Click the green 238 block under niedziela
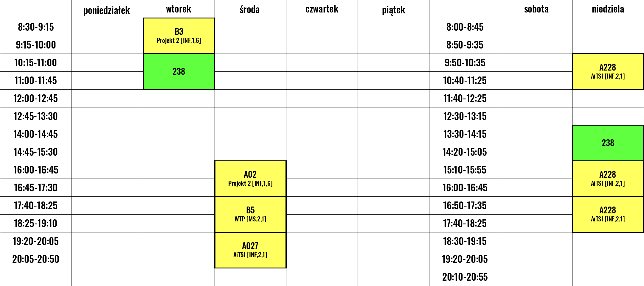 [x=608, y=143]
